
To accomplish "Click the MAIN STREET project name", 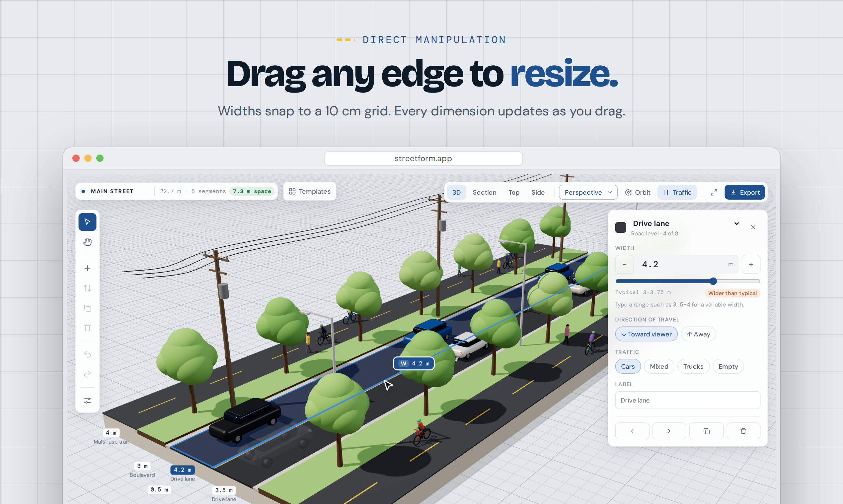I will (x=112, y=191).
